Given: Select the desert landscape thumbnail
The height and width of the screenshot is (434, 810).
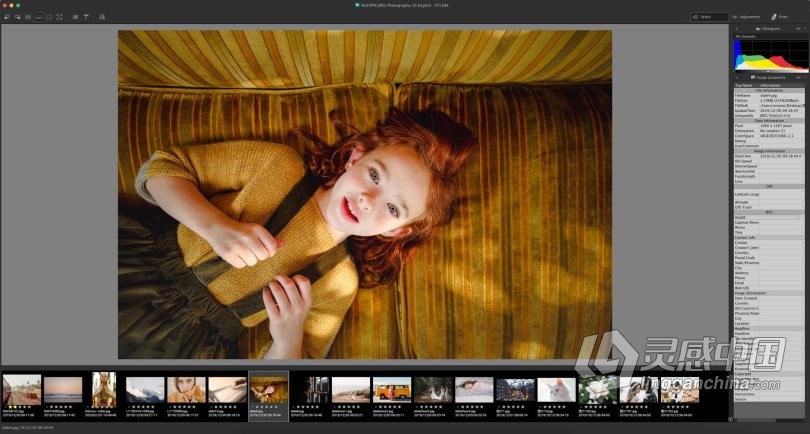Looking at the screenshot, I should tap(351, 390).
